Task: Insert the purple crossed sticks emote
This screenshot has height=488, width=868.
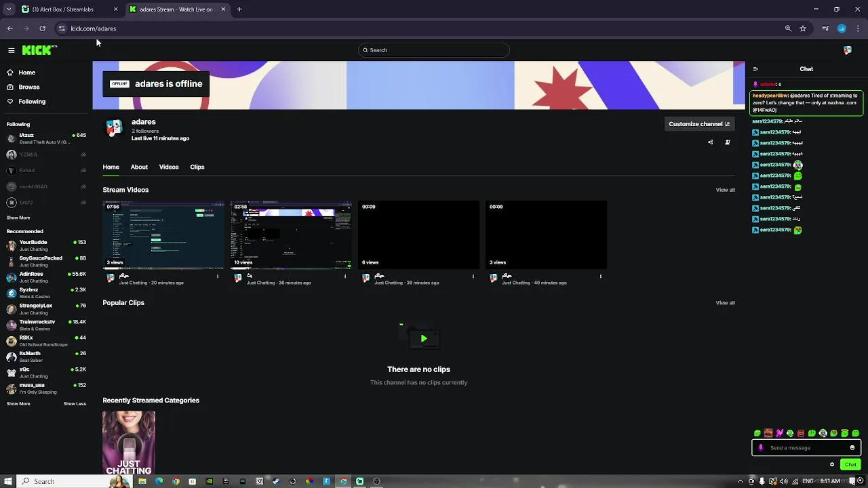Action: [x=779, y=433]
